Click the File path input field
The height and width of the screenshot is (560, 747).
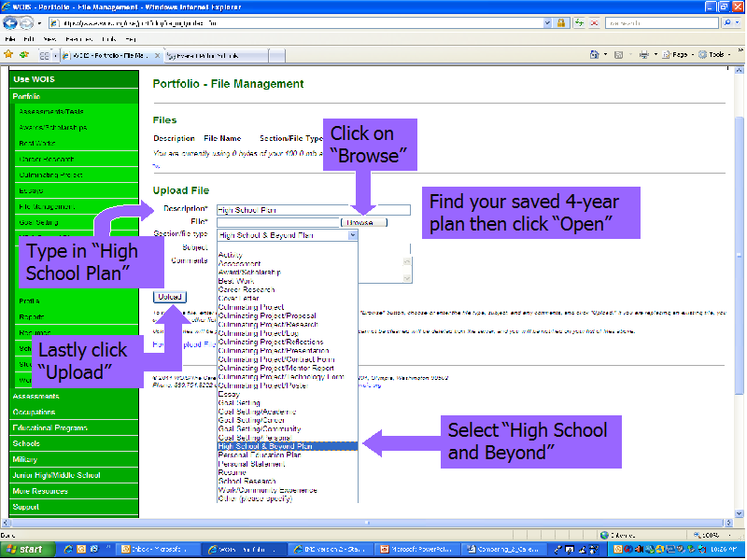tap(277, 222)
